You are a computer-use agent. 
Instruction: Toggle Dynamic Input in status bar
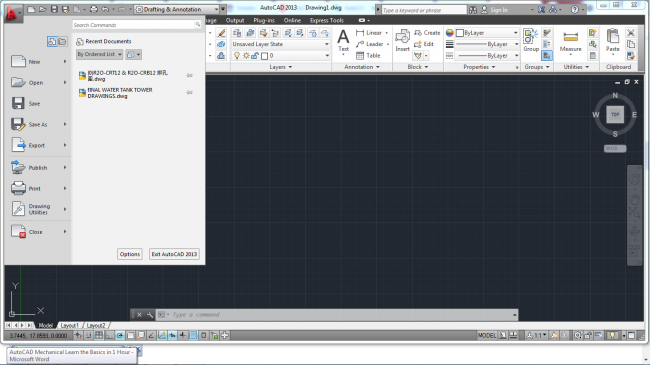tap(172, 336)
